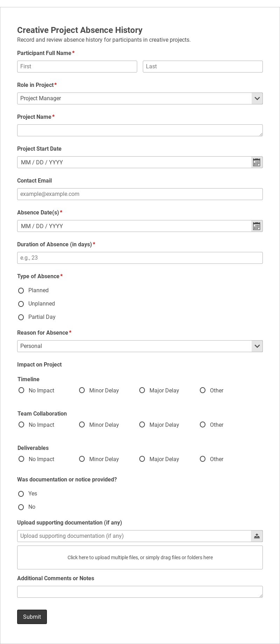Focus the Last name field
Viewport: 280px width, 644px height.
(x=203, y=67)
